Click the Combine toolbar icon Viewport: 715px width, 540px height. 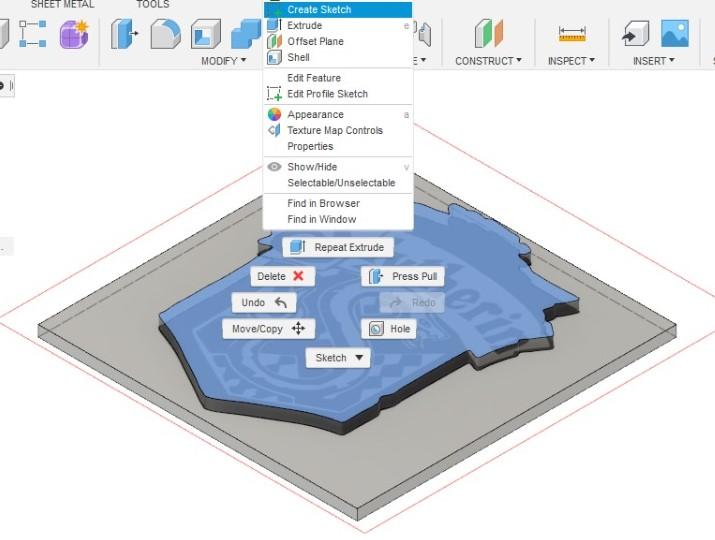(246, 34)
